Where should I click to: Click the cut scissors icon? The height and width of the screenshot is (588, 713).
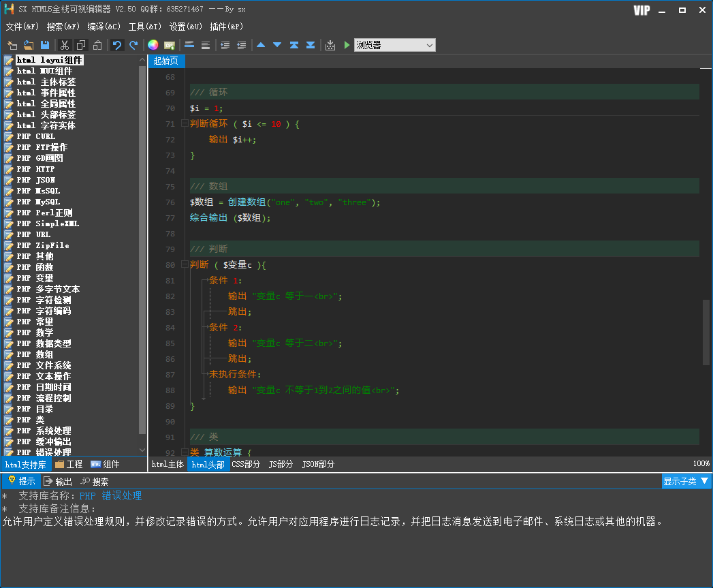click(64, 45)
